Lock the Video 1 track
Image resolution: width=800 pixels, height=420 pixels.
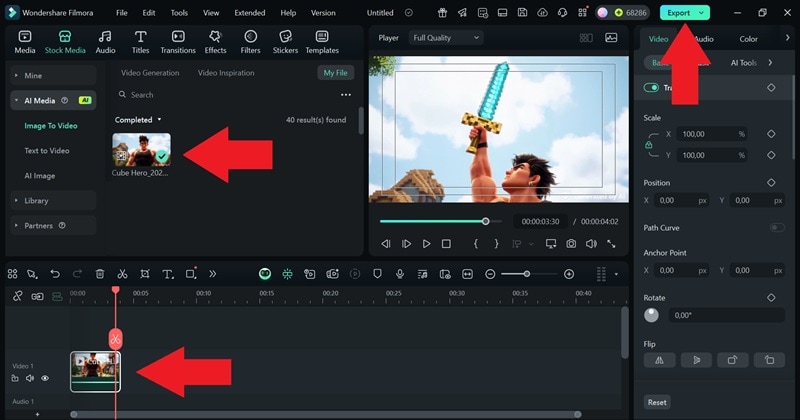15,378
